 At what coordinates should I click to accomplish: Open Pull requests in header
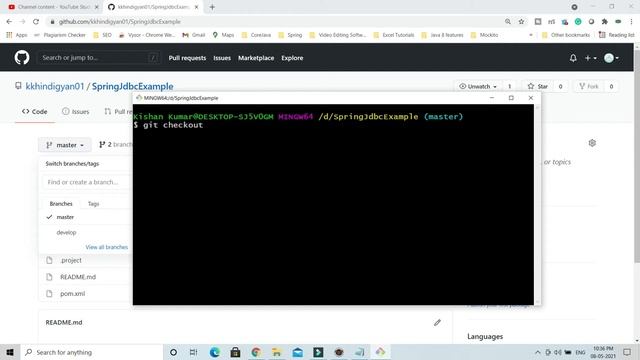187,58
